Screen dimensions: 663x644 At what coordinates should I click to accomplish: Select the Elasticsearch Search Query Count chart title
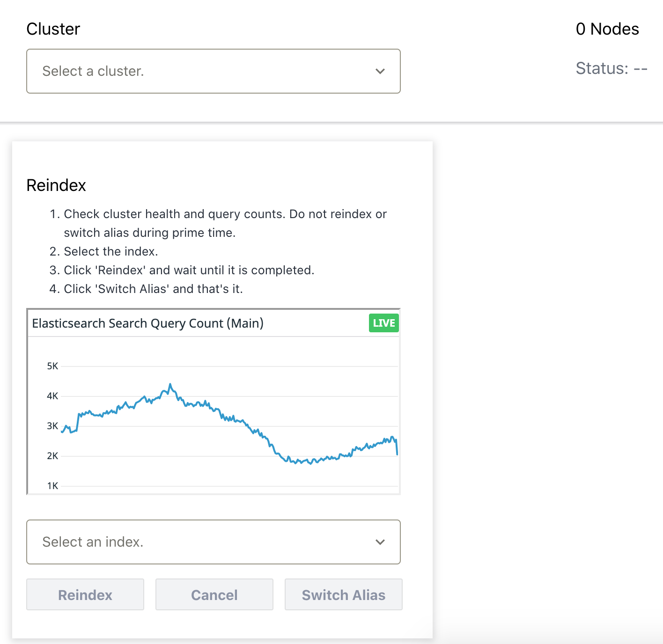pyautogui.click(x=147, y=323)
